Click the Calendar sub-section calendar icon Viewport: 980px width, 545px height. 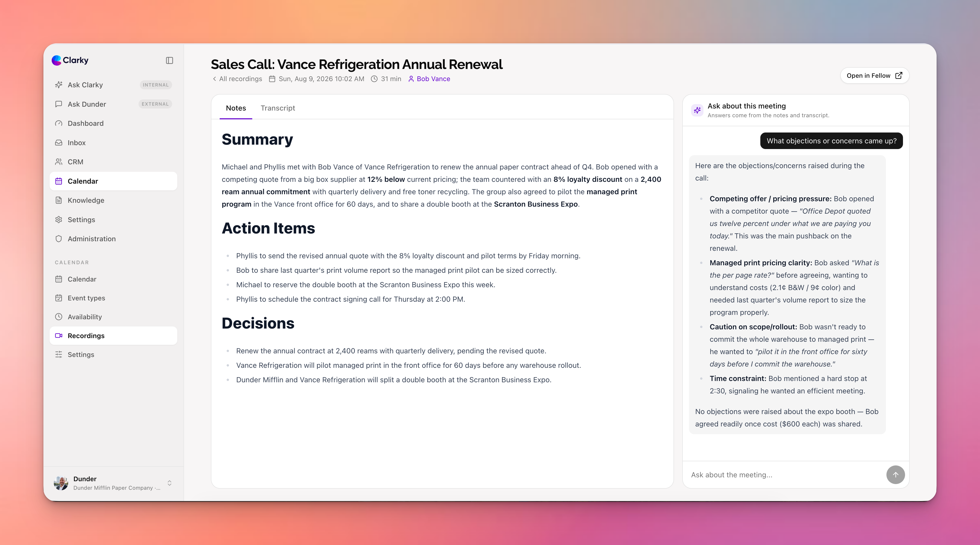[x=59, y=279]
